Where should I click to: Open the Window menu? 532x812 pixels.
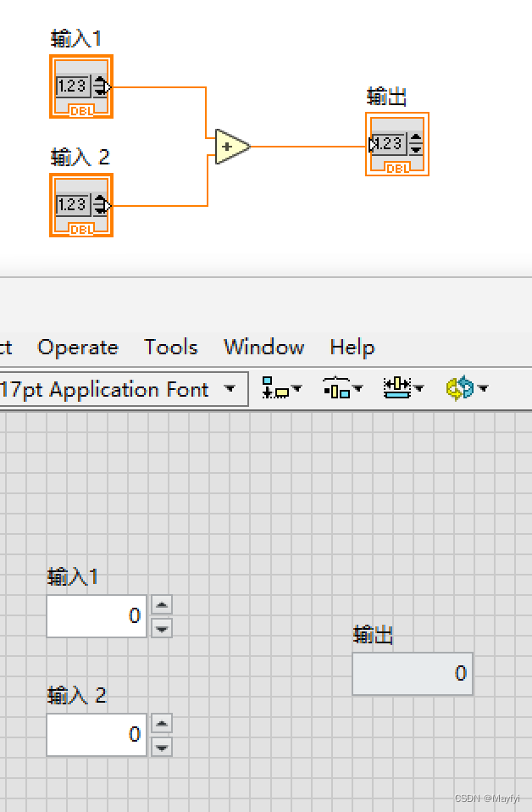(x=264, y=347)
